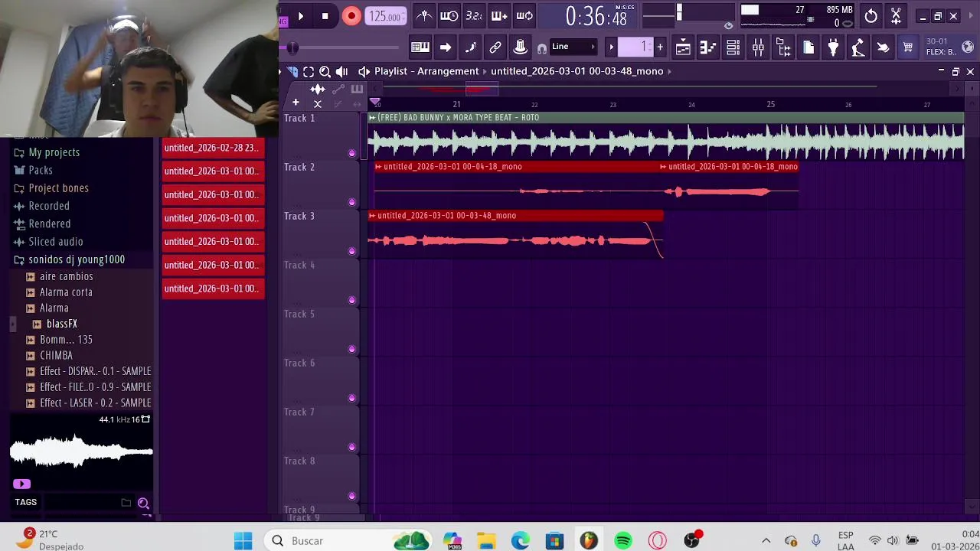The height and width of the screenshot is (551, 980).
Task: Toggle the metronome icon
Action: (x=424, y=16)
